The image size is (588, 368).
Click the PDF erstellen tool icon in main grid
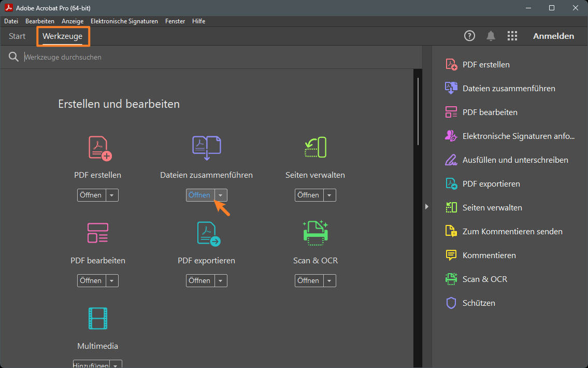[99, 148]
